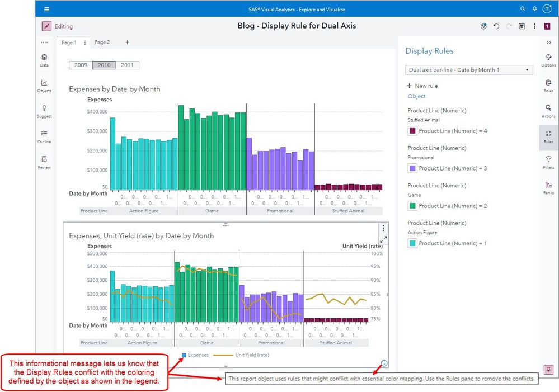559x392 pixels.
Task: Add a new page with the plus button
Action: pos(127,42)
